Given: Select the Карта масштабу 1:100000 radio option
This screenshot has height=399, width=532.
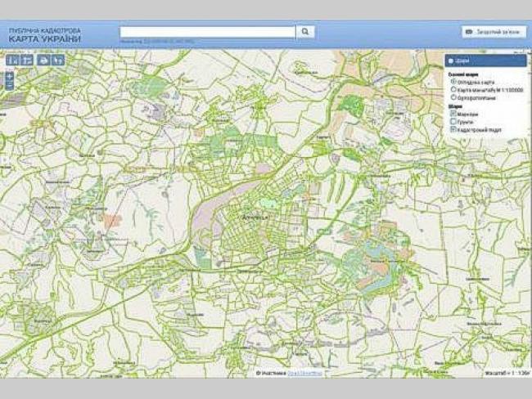Looking at the screenshot, I should (453, 89).
